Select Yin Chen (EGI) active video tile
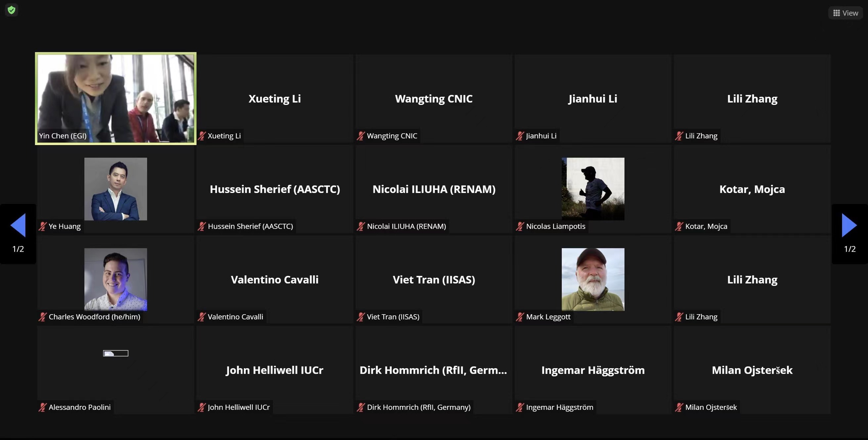The height and width of the screenshot is (440, 868). (x=115, y=98)
